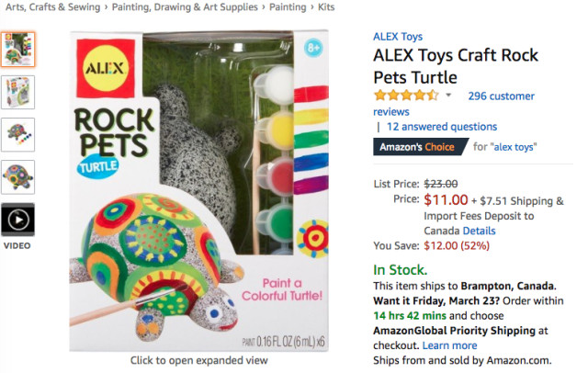Image resolution: width=588 pixels, height=373 pixels.
Task: Select the third thumbnail showing turtle and paints
Action: tap(18, 134)
